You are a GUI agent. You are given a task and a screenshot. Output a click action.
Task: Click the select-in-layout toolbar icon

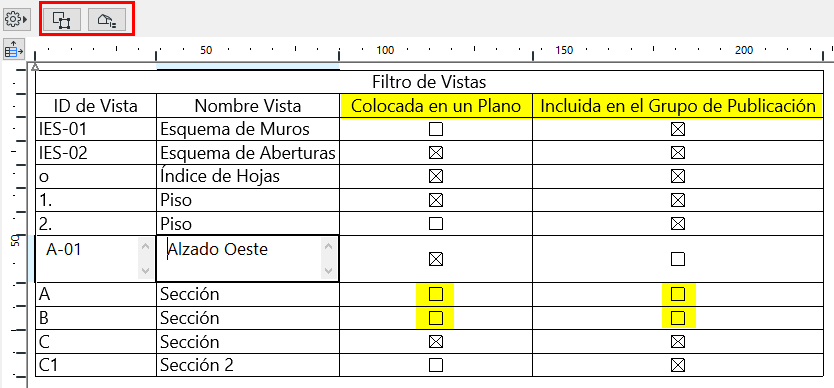pos(62,20)
